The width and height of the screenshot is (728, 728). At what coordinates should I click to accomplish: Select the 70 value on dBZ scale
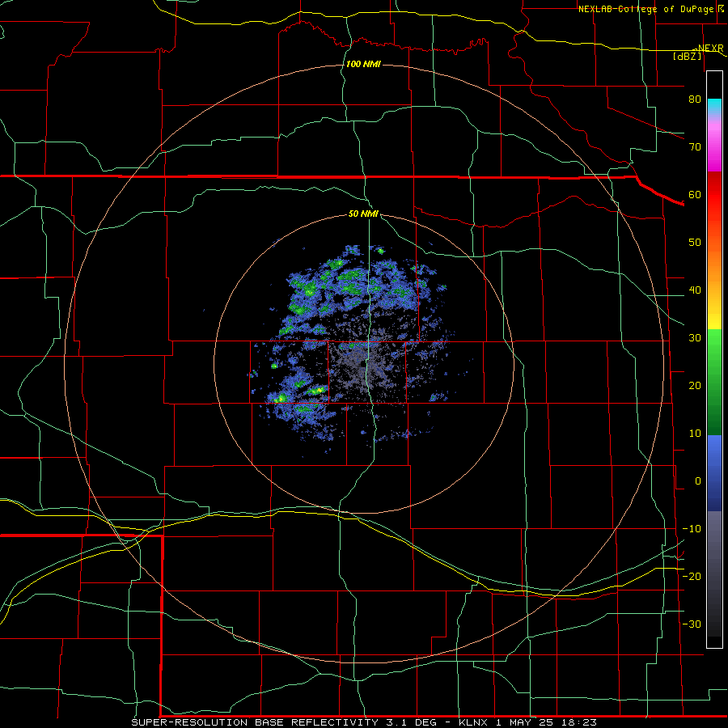[x=695, y=146]
